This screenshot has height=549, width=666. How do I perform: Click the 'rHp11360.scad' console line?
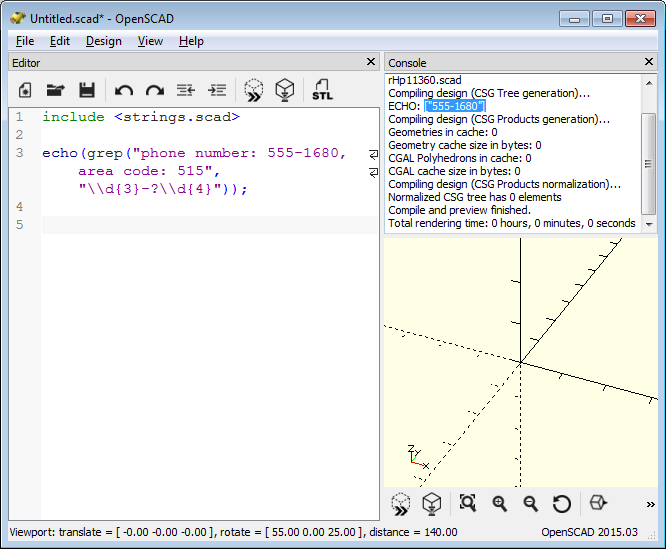click(425, 80)
